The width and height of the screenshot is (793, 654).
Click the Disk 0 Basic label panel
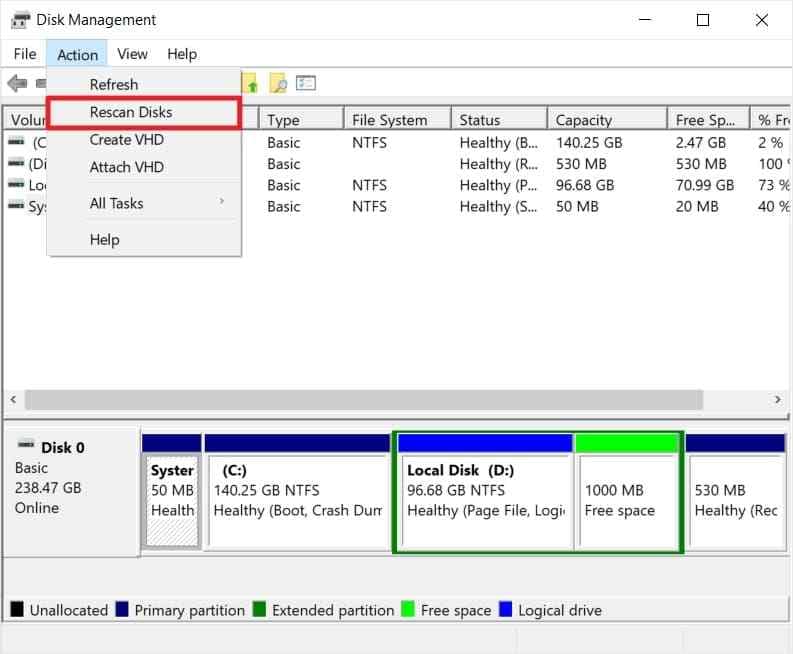point(72,492)
